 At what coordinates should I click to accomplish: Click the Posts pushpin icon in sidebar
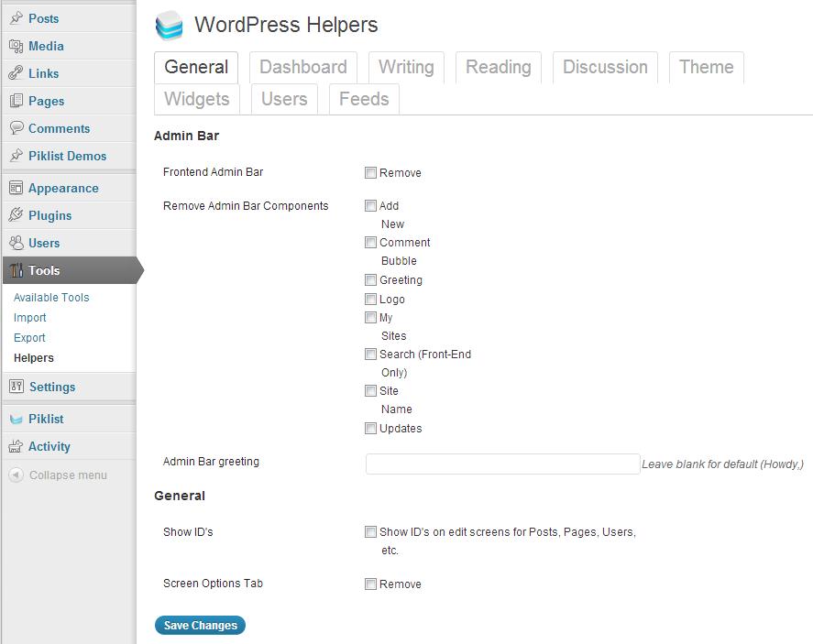coord(16,18)
